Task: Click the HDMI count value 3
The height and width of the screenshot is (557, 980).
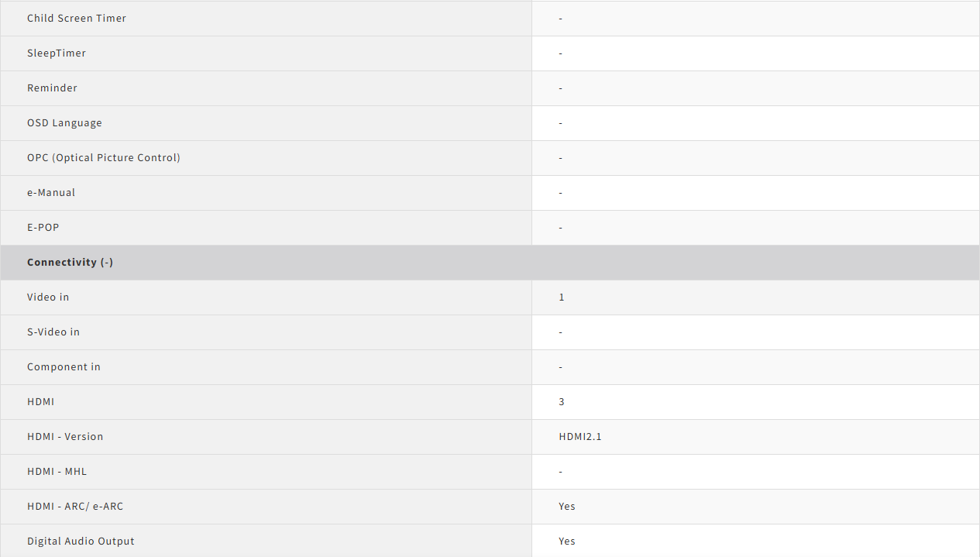Action: [x=562, y=402]
